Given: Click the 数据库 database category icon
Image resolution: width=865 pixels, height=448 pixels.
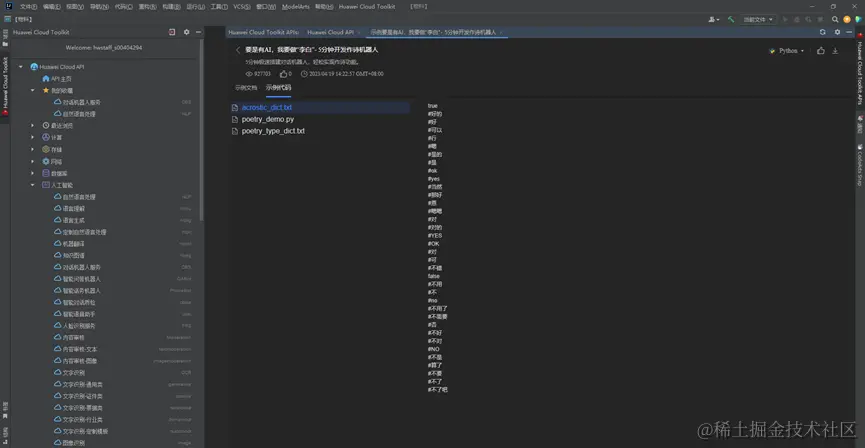Looking at the screenshot, I should (46, 173).
